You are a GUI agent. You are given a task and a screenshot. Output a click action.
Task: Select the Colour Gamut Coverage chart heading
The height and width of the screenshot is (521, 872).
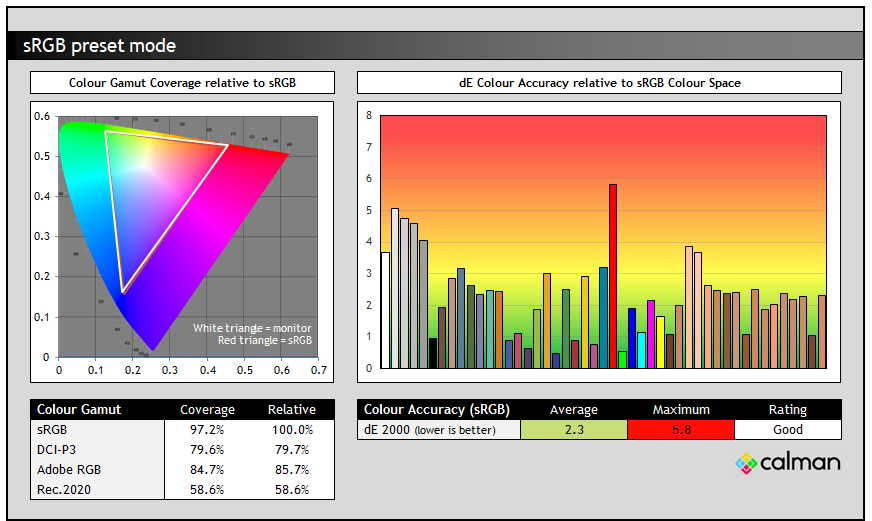pos(182,82)
